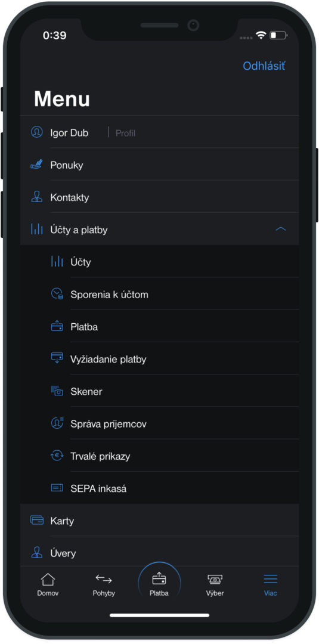Switch to the Pohyby tab

(x=104, y=585)
